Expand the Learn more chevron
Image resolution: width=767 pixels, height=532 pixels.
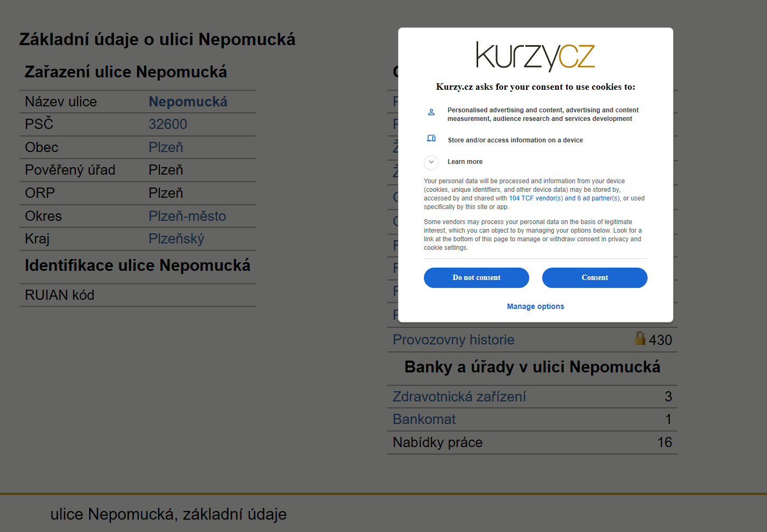431,162
